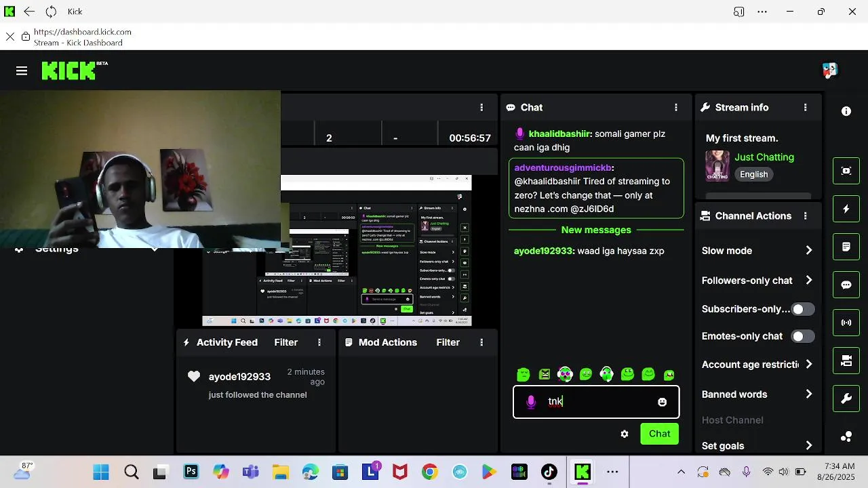Click the broadcast signal icon in right sidebar
The image size is (868, 488).
(846, 323)
